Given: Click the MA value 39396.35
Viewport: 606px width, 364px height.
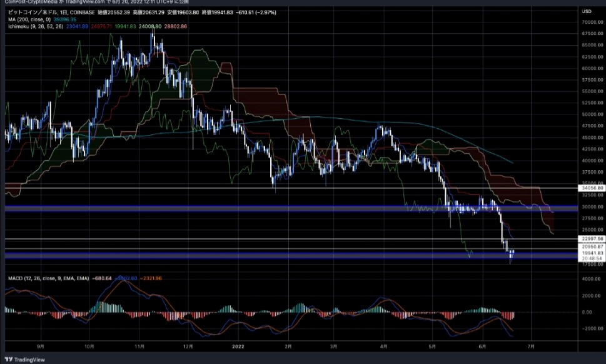Looking at the screenshot, I should 65,19.
